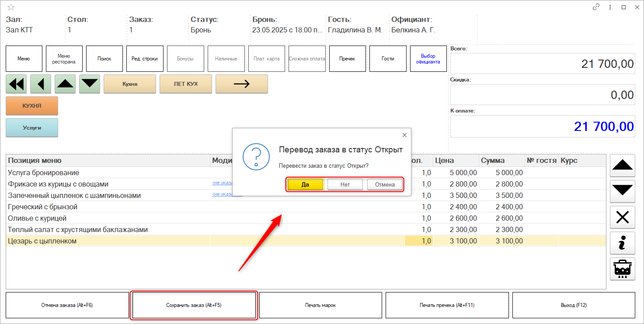
Task: Open Ред. строки editor
Action: pos(145,59)
